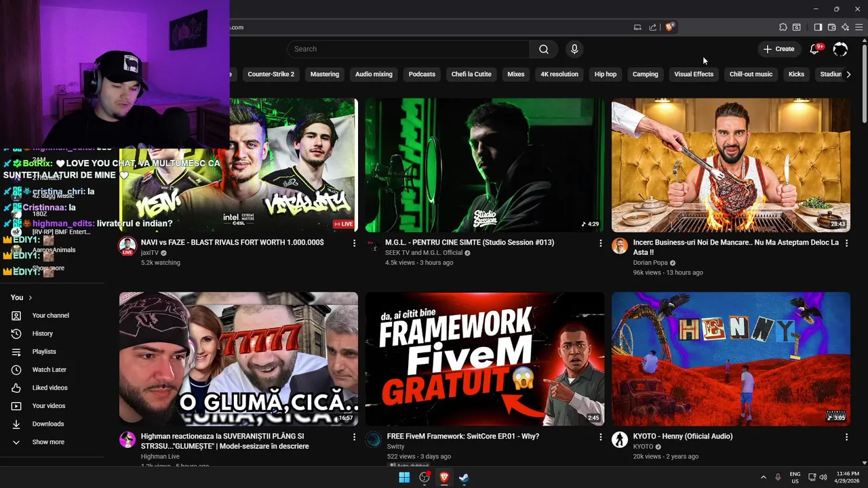Select the Camping chip

646,74
